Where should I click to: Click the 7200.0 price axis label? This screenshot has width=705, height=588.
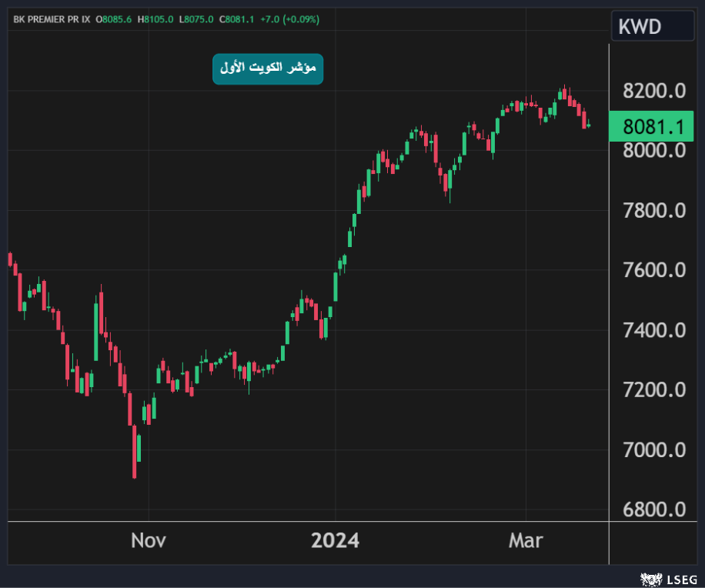pos(654,390)
